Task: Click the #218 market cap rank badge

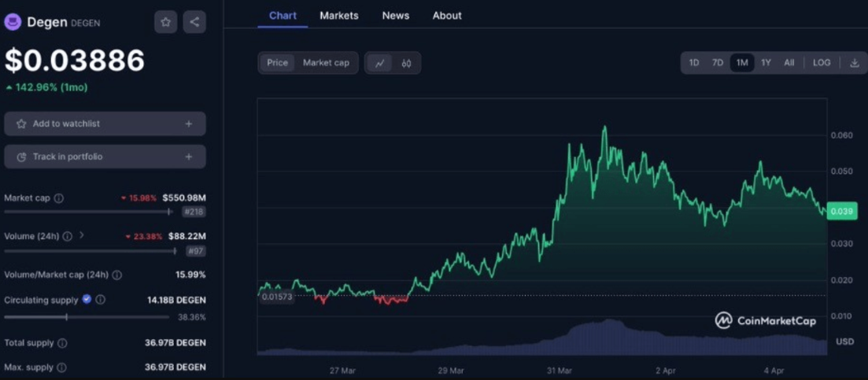Action: click(194, 212)
